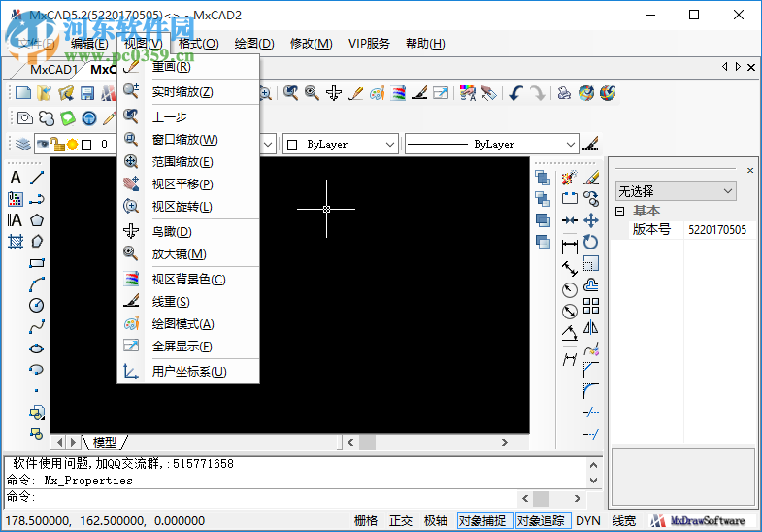762x532 pixels.
Task: Toggle 线宽 lineweight display
Action: (x=624, y=520)
